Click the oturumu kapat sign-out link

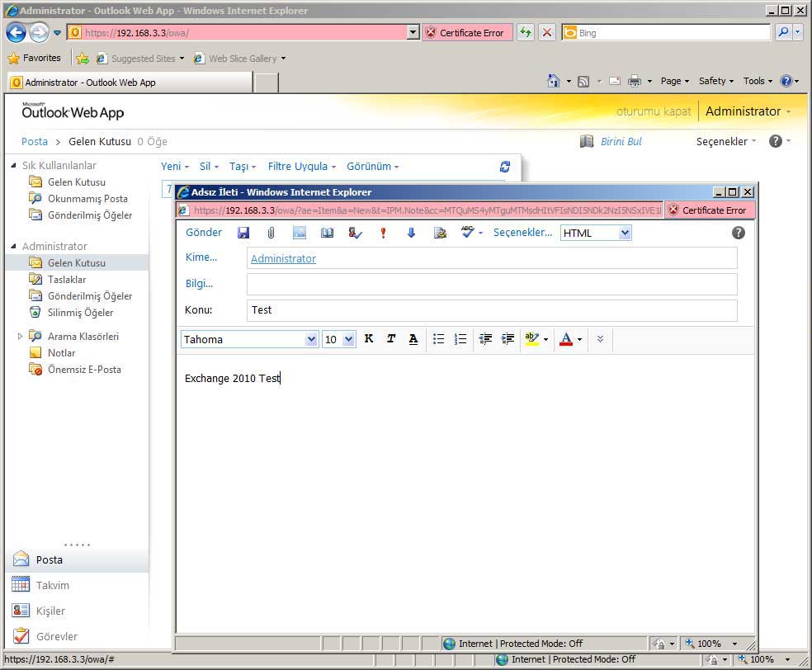coord(654,111)
